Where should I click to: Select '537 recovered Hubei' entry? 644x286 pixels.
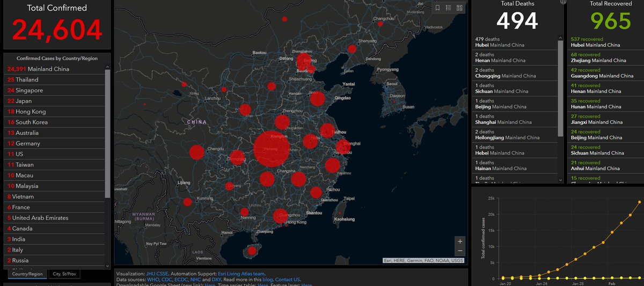(x=605, y=42)
